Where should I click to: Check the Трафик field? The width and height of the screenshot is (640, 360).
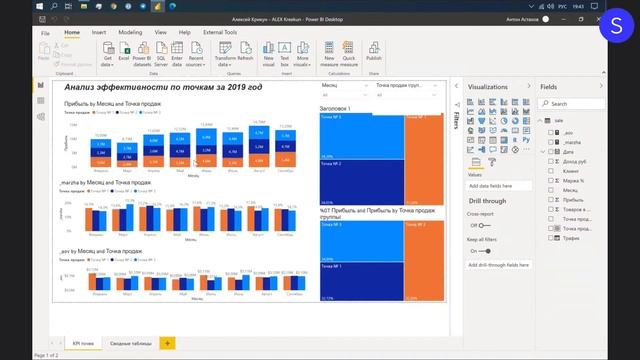coord(551,238)
